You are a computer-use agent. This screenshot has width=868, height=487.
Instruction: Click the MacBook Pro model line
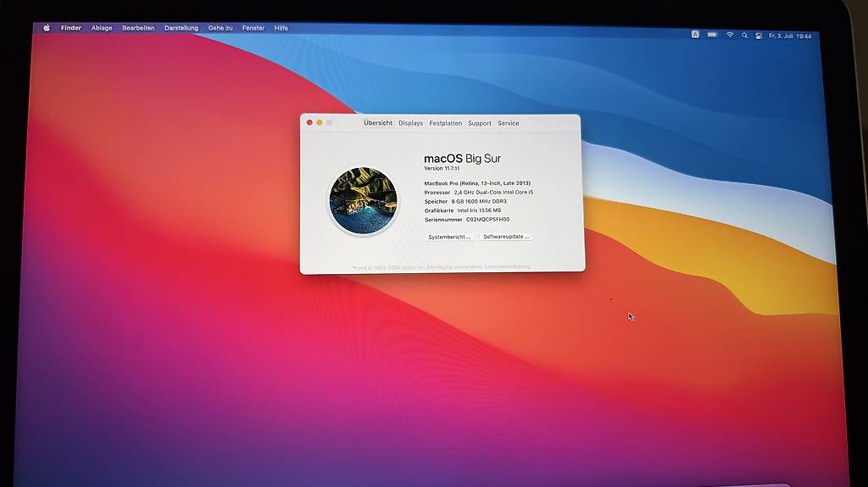point(477,182)
